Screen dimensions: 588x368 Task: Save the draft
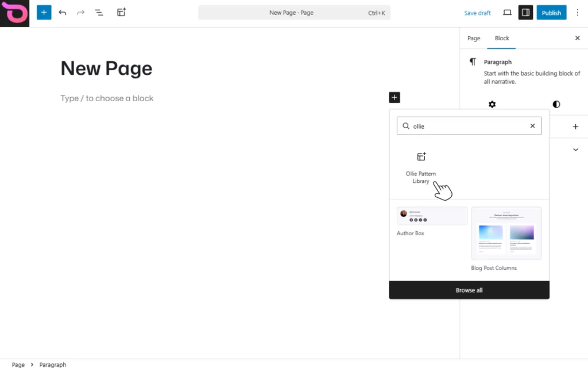pos(477,12)
